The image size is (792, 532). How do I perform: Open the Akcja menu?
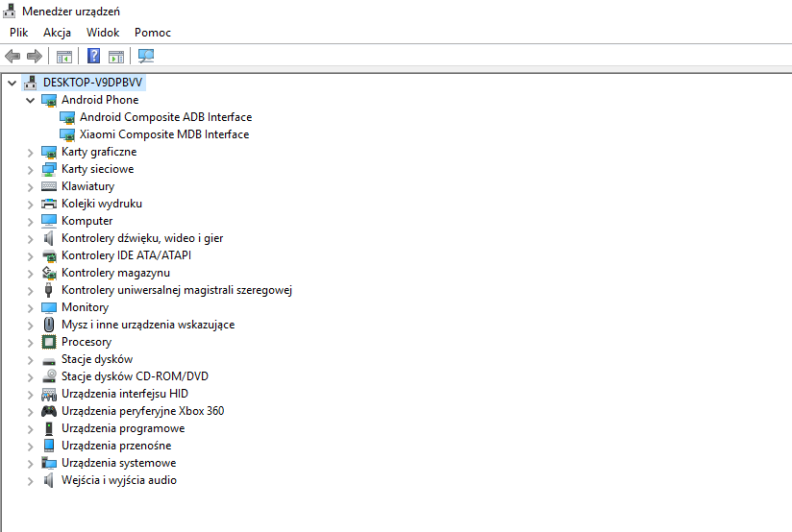pyautogui.click(x=57, y=33)
